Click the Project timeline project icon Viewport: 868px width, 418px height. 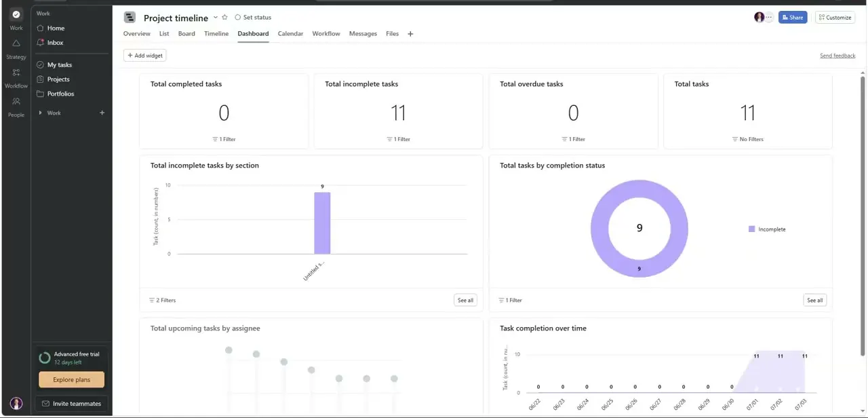[130, 18]
